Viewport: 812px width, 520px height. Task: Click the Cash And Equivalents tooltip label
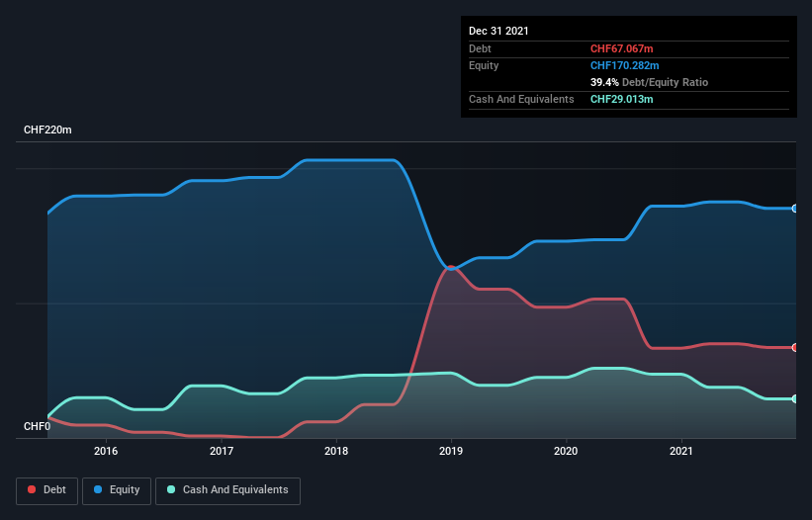point(521,99)
